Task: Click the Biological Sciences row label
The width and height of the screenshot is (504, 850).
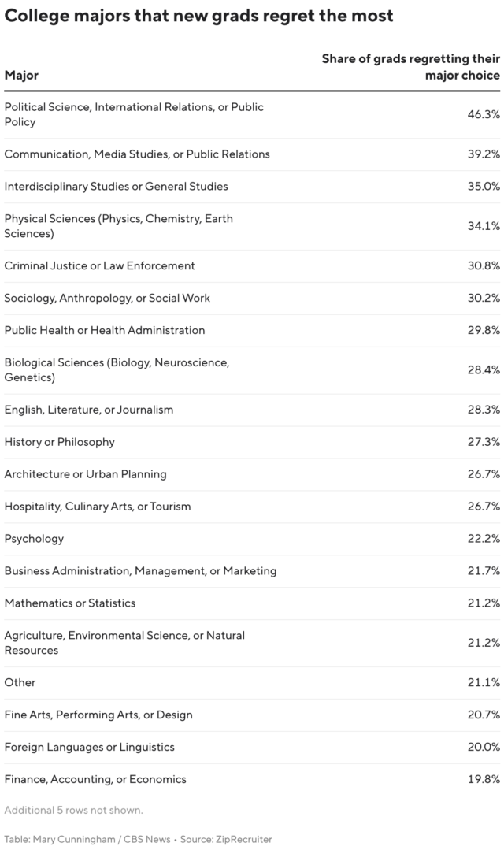Action: [116, 369]
